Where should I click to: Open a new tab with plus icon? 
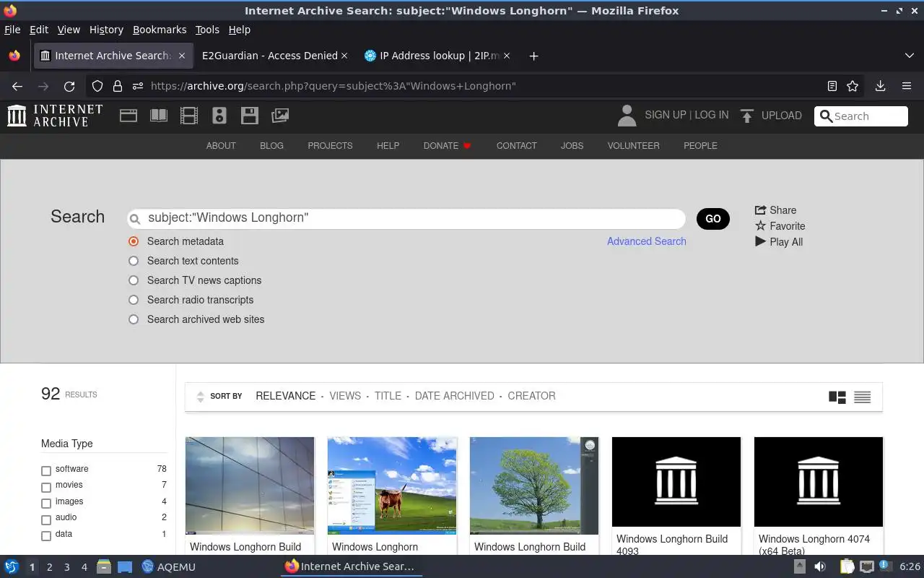tap(533, 56)
